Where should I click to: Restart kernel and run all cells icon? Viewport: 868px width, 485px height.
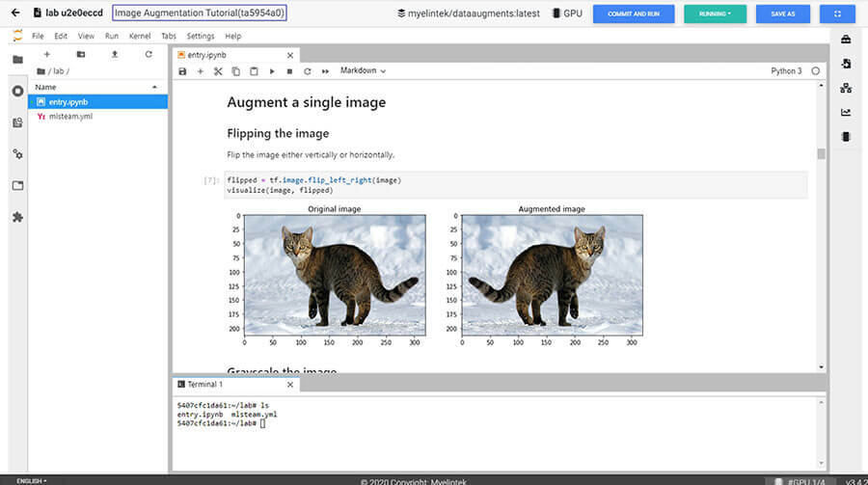[325, 71]
